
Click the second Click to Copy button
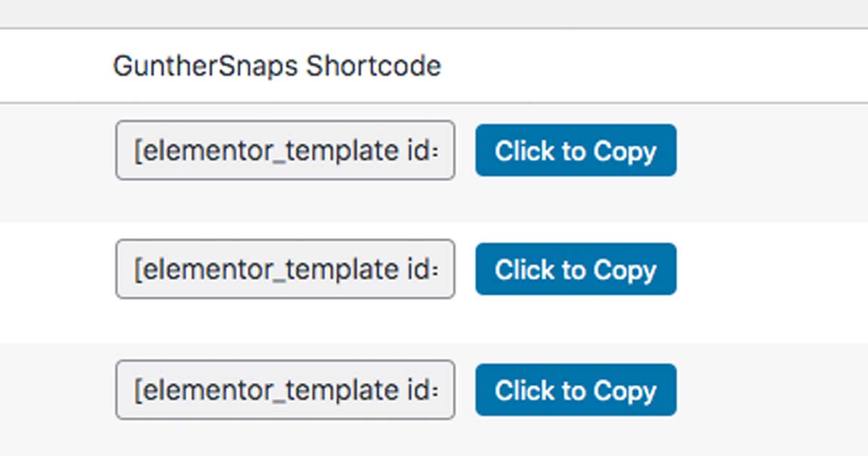pyautogui.click(x=575, y=269)
